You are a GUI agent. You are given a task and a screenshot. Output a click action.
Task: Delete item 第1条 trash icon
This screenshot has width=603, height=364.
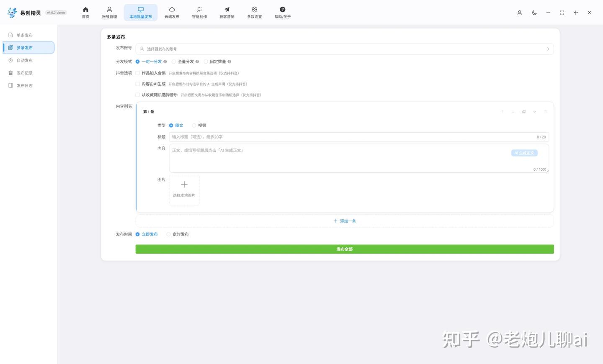[x=546, y=112]
